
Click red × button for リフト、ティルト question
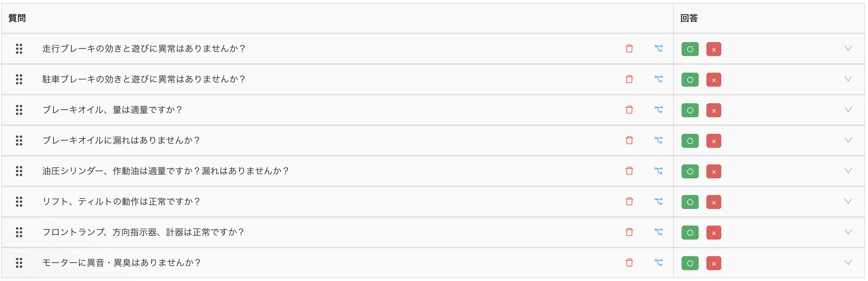(713, 202)
